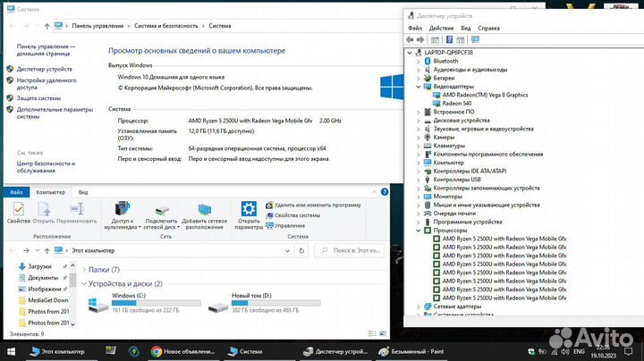Switch to large icons view in Explorer status bar

(383, 334)
